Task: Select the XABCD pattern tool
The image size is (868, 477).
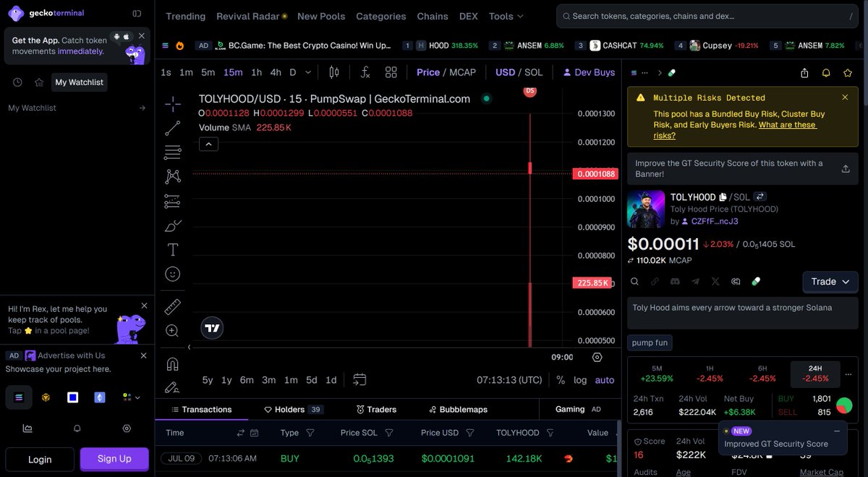Action: [x=172, y=176]
